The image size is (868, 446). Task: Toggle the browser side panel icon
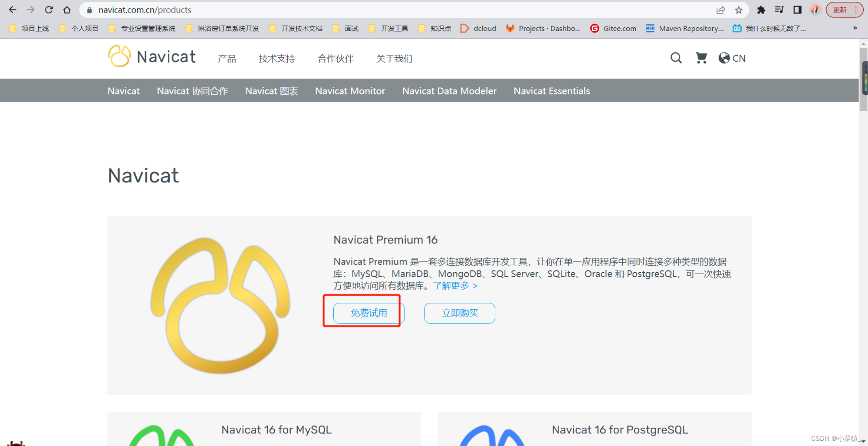click(797, 10)
